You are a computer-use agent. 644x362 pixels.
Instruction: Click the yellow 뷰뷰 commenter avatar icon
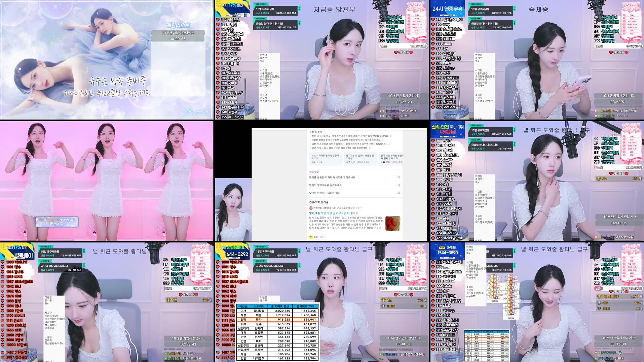point(311,237)
